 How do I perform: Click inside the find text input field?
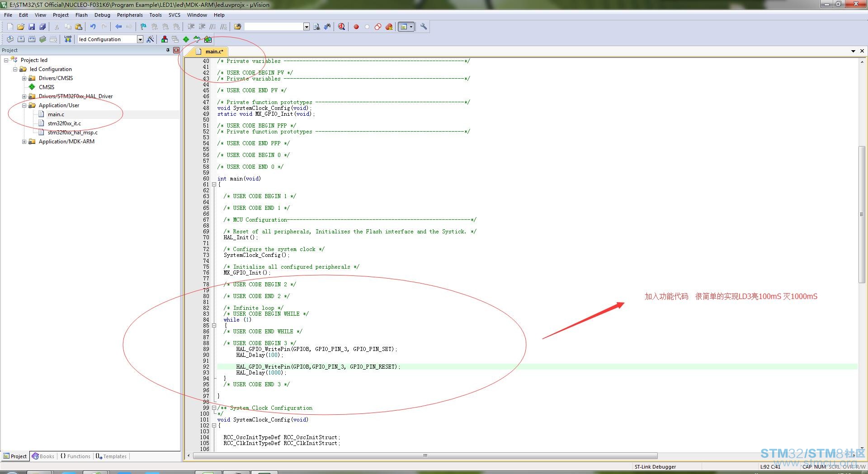tap(274, 27)
